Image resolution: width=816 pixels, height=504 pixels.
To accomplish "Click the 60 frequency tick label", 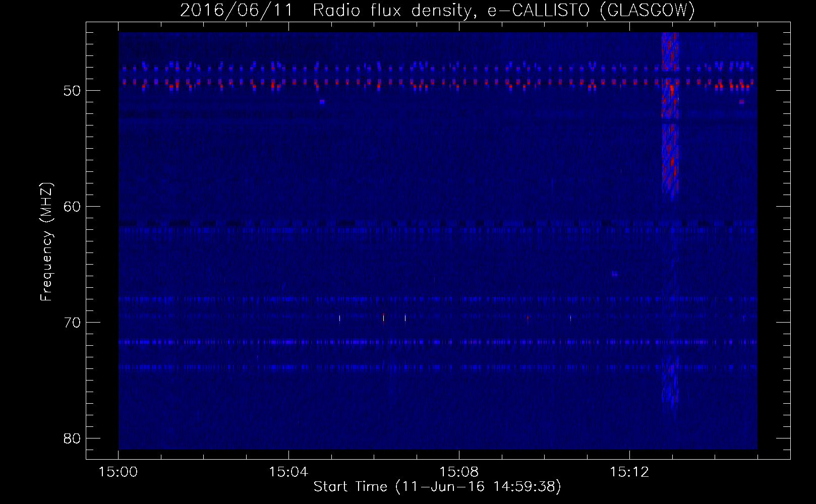I will (72, 207).
